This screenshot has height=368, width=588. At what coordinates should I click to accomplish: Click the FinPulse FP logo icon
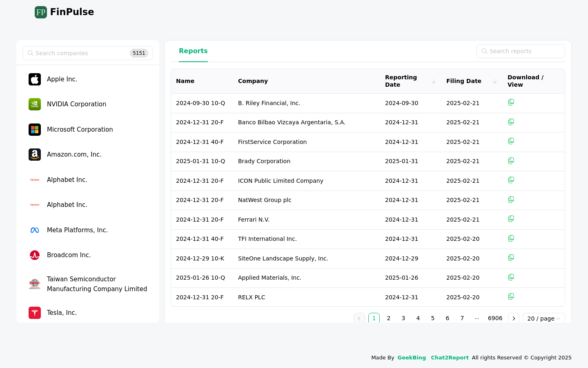[41, 12]
